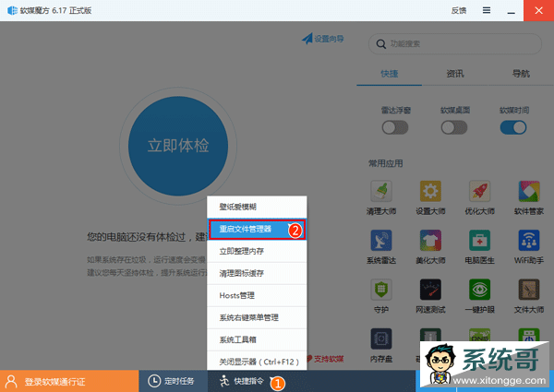Open the 系统雷达 satellite dish icon
This screenshot has height=392, width=554.
(380, 241)
